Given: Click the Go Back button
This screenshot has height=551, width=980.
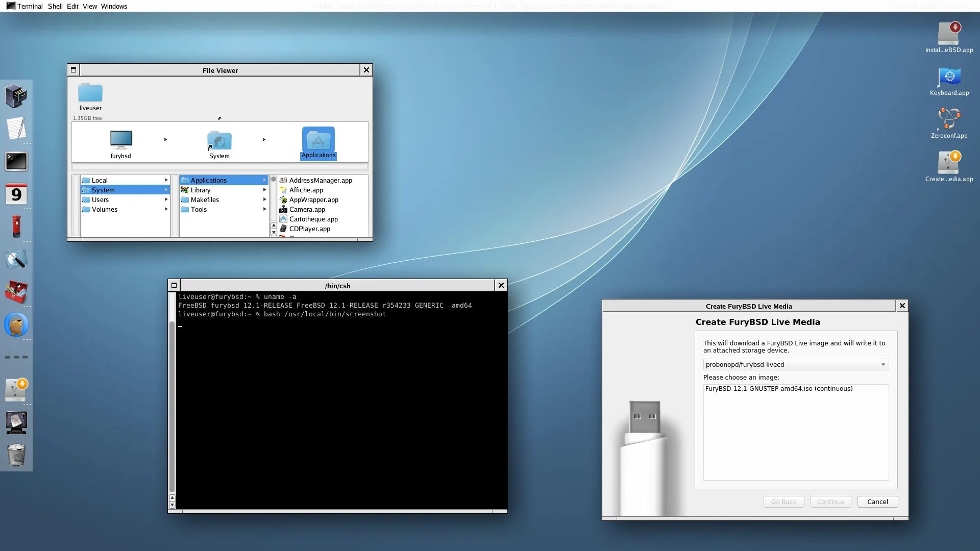Looking at the screenshot, I should point(783,502).
